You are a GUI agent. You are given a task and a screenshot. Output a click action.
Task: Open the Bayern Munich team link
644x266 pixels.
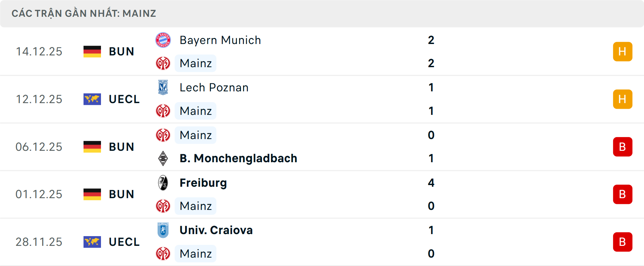tap(220, 40)
